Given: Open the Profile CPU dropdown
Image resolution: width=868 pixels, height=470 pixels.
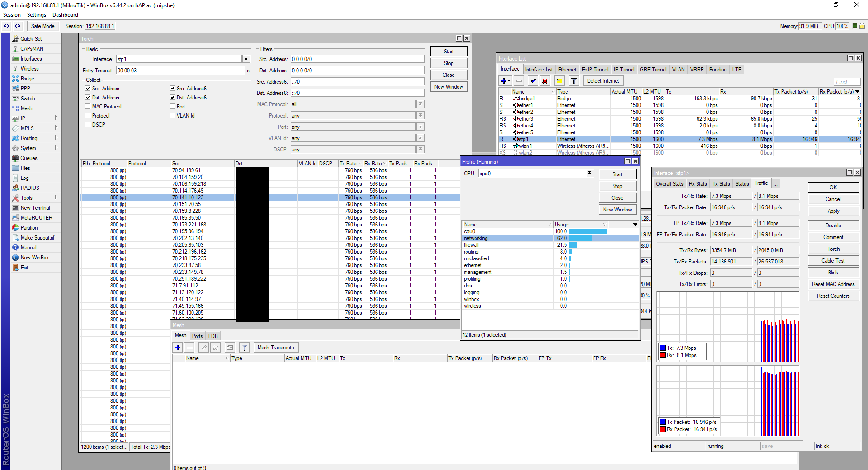Looking at the screenshot, I should (590, 174).
